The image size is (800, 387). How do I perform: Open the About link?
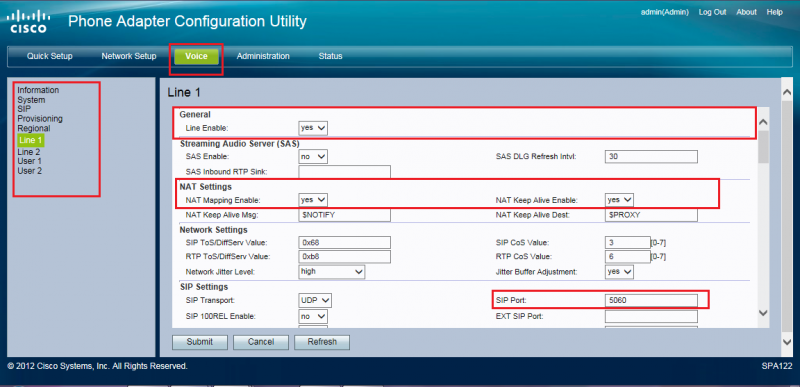pos(746,12)
